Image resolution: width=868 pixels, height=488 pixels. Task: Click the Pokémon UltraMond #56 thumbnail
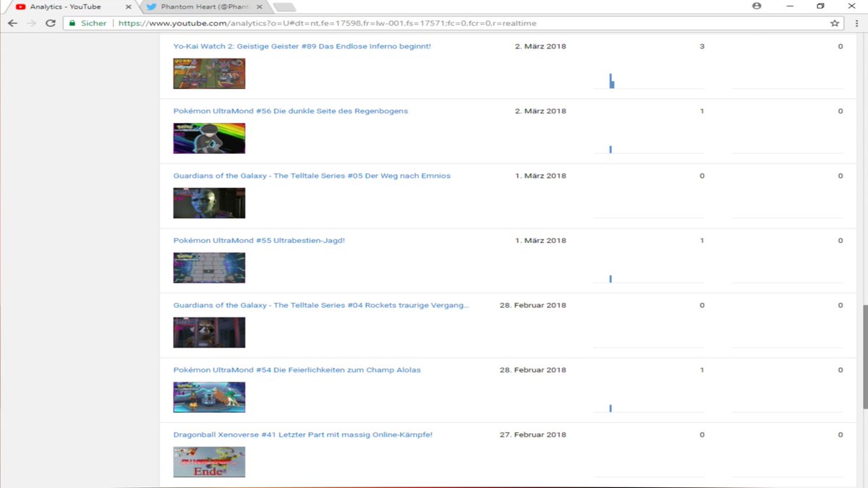tap(209, 138)
